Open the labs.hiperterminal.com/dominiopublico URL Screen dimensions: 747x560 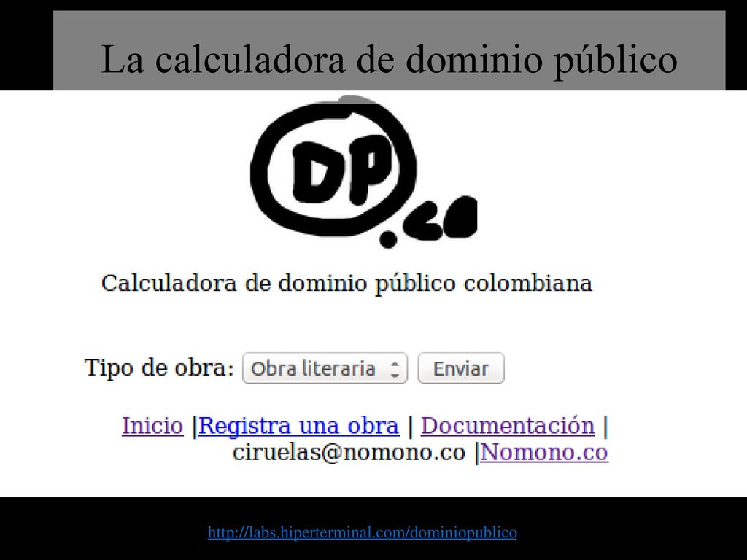click(362, 532)
